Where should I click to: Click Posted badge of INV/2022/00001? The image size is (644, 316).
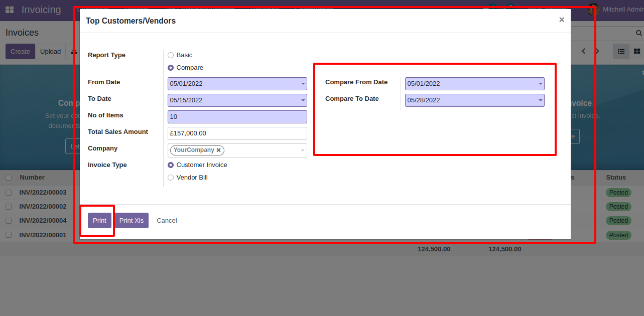click(618, 235)
